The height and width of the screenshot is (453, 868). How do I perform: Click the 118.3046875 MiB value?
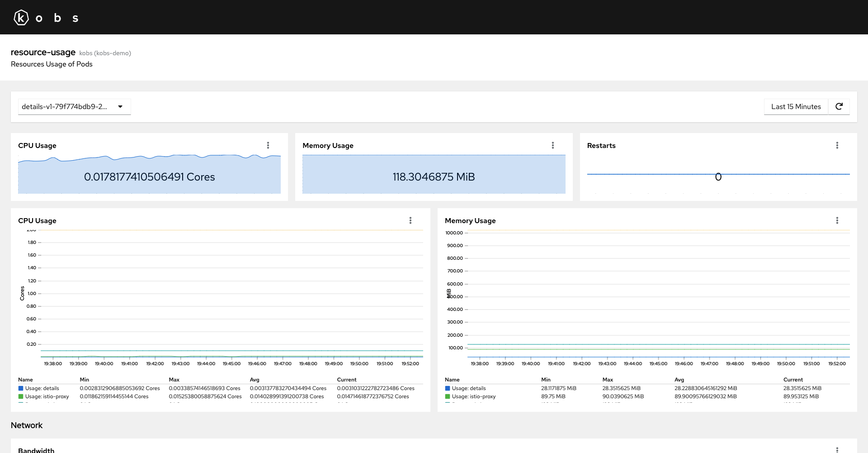point(434,177)
